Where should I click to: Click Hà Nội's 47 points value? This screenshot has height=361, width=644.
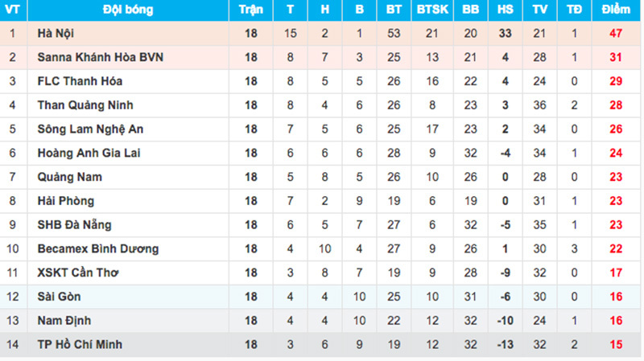pos(616,34)
